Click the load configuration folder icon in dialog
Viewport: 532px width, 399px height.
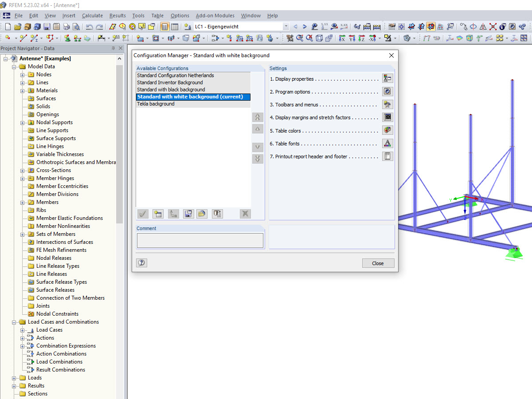click(x=202, y=214)
